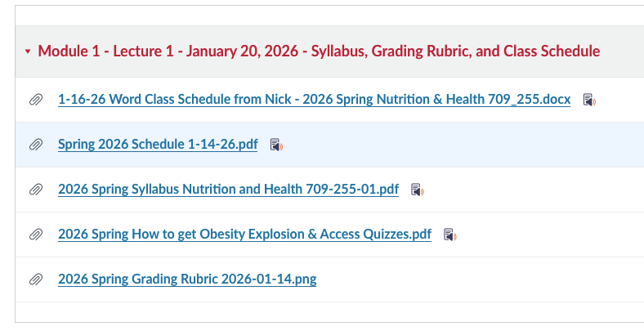Screen dimensions: 644x331
Task: Launch read-aloud viewer icon for Syllabus pdf
Action: click(417, 190)
